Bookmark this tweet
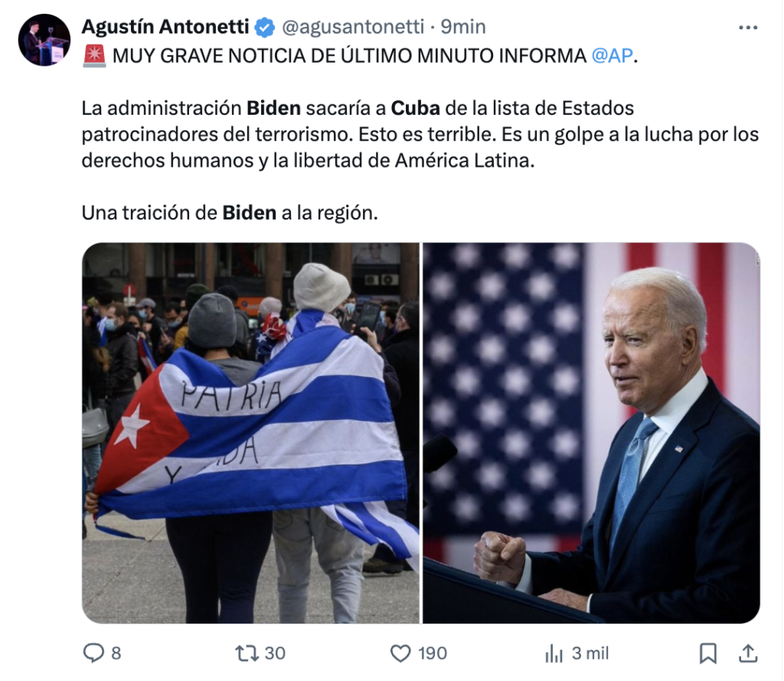Viewport: 784px width, 681px height. click(707, 653)
